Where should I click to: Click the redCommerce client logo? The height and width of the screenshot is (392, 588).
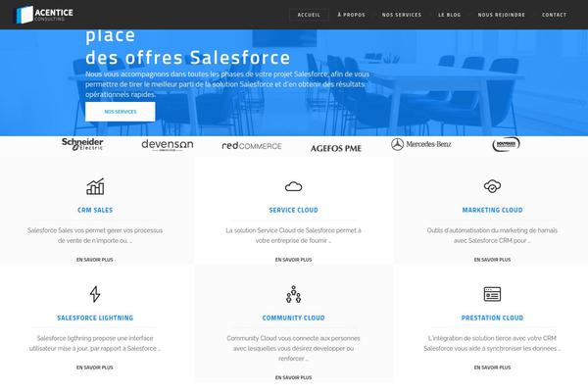(252, 146)
